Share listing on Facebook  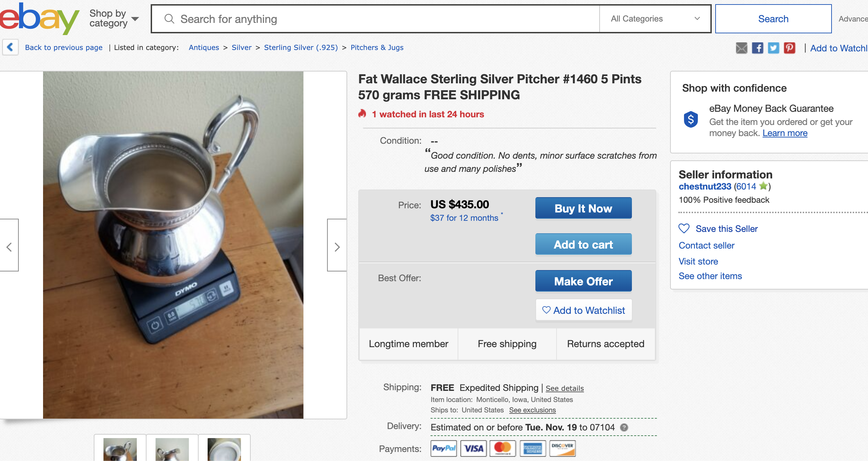[757, 48]
